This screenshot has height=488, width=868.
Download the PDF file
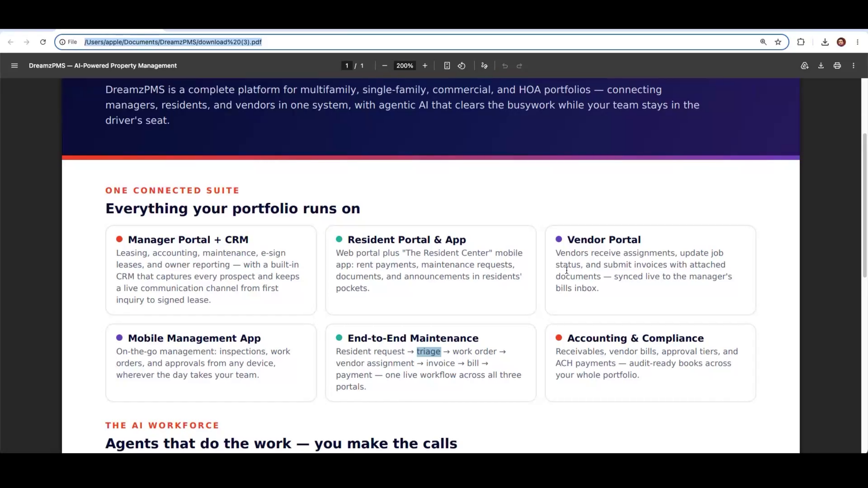click(821, 65)
